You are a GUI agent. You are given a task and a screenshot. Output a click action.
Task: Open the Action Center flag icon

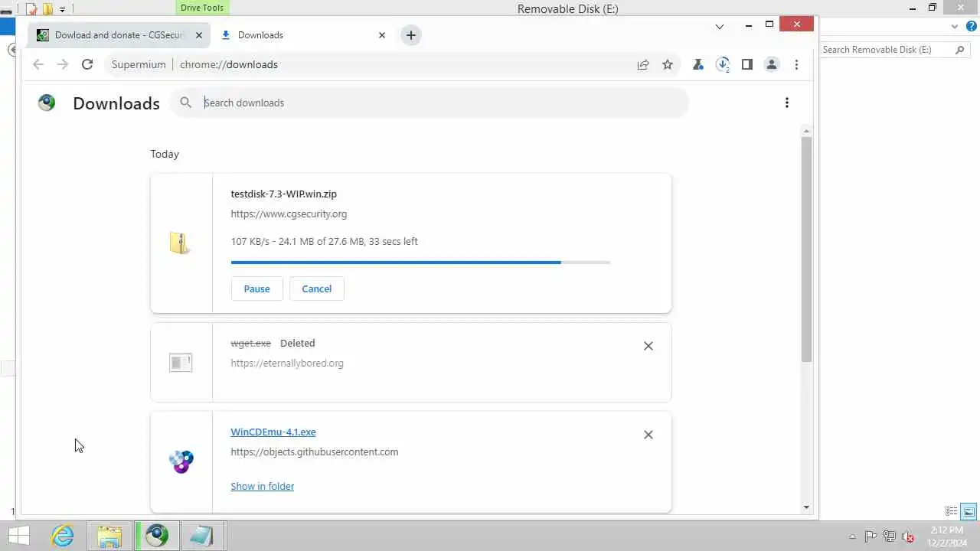(x=871, y=537)
